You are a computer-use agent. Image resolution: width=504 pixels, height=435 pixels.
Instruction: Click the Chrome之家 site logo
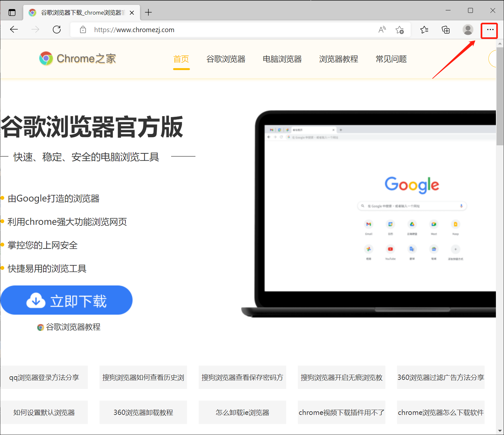pyautogui.click(x=77, y=59)
